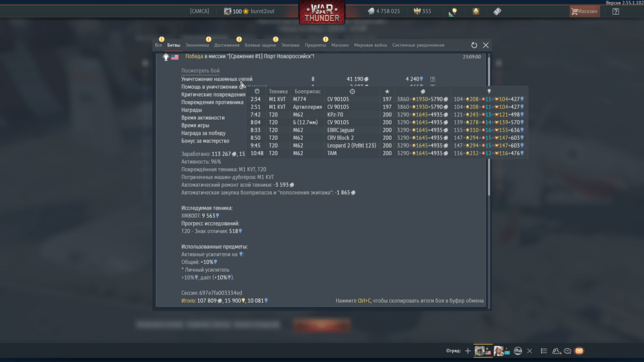Click the star score column header icon
644x362 pixels.
coord(387,91)
